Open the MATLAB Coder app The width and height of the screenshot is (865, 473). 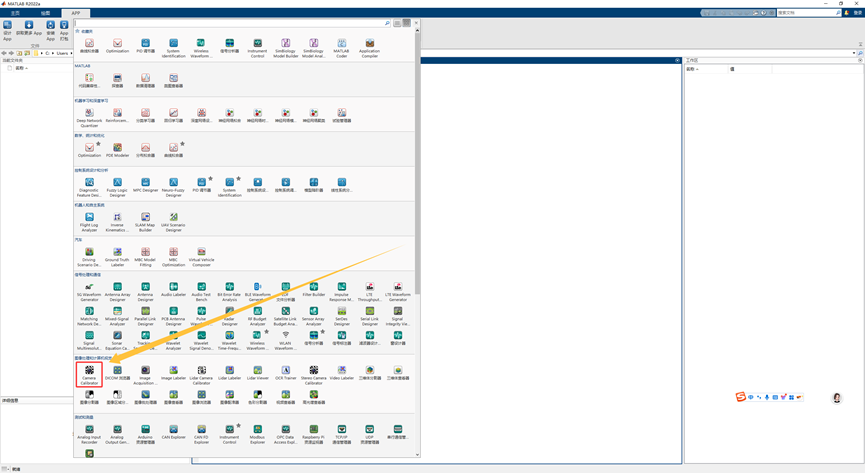[x=341, y=47]
